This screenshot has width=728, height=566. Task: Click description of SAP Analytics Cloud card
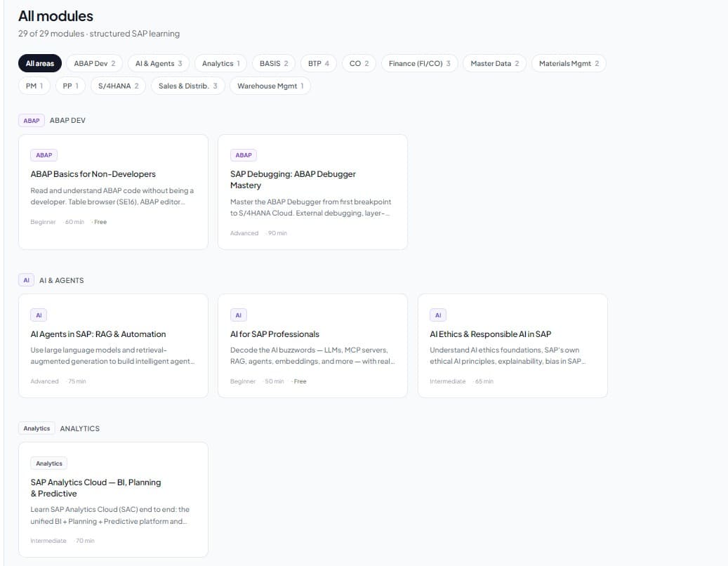(110, 515)
